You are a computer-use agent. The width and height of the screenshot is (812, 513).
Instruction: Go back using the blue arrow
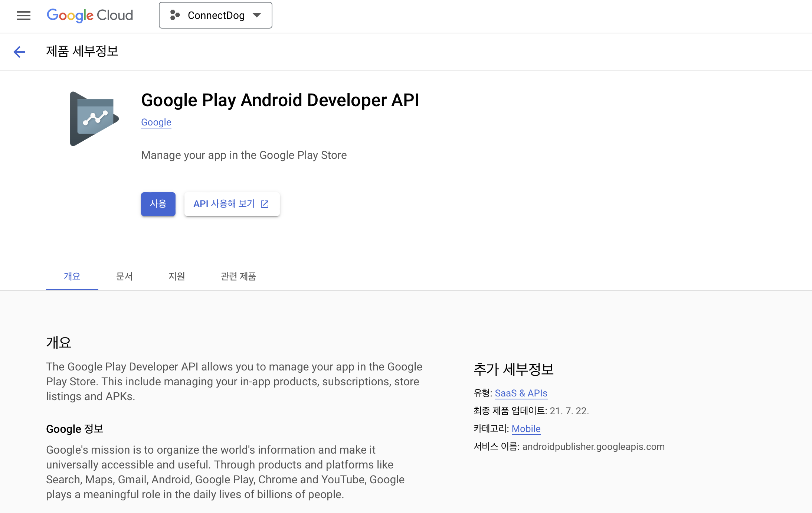coord(19,52)
